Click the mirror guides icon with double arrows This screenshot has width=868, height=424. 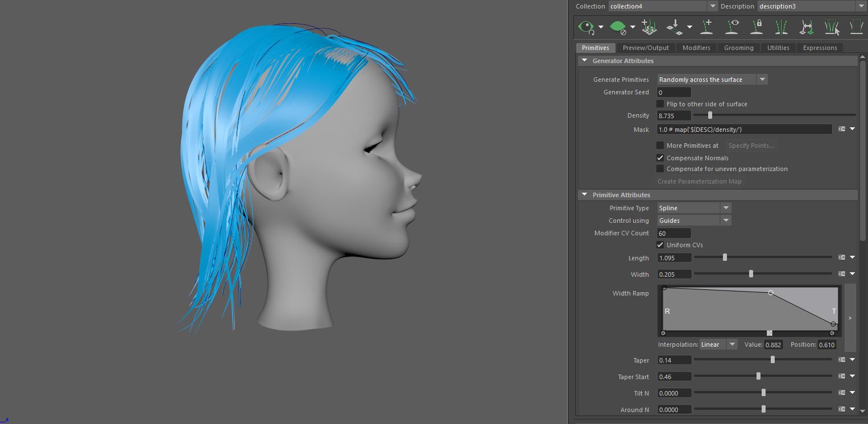(806, 27)
